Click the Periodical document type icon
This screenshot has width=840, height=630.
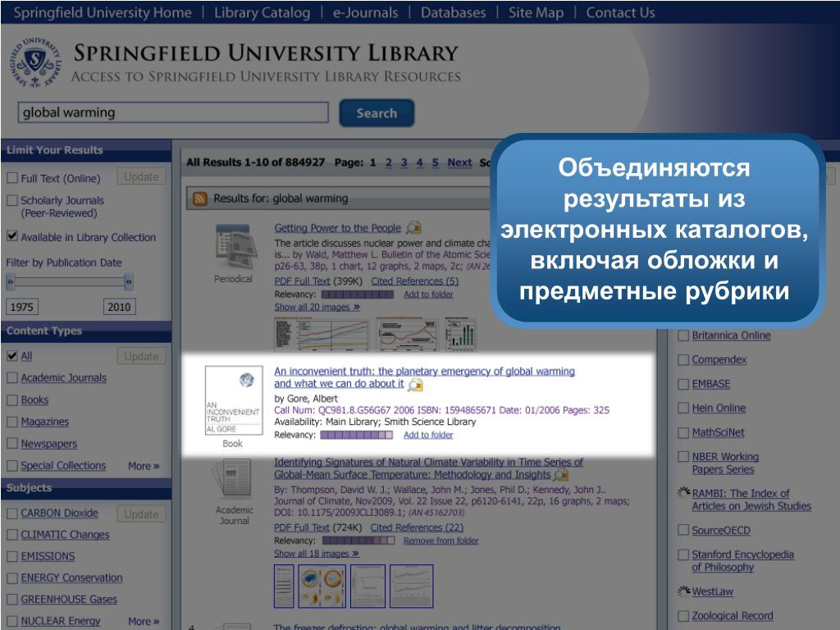(x=233, y=247)
